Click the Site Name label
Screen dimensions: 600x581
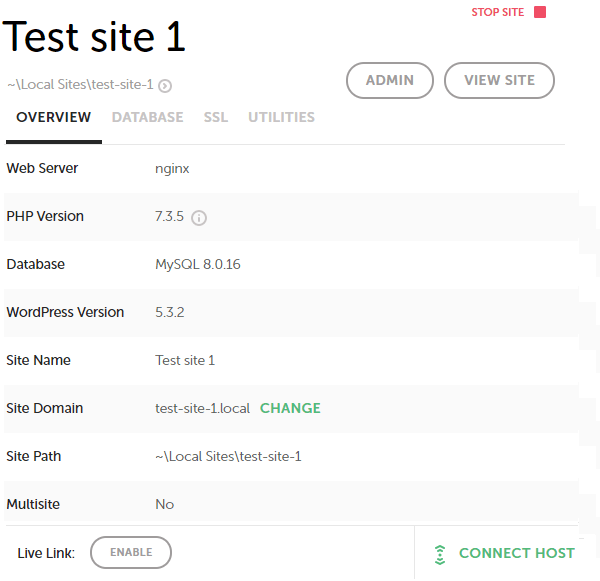38,360
